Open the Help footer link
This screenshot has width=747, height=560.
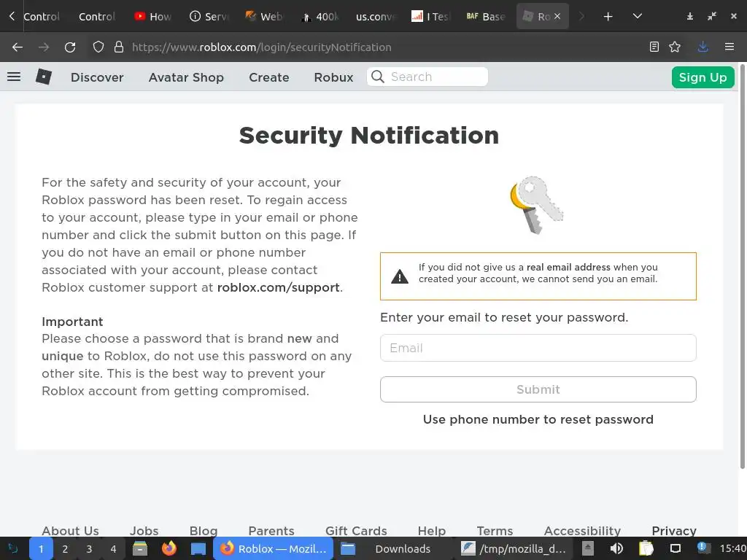(x=432, y=531)
